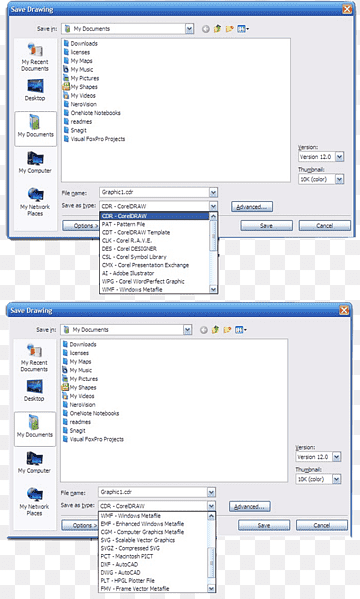Click Save button in the top dialog
This screenshot has width=360, height=599.
266,225
